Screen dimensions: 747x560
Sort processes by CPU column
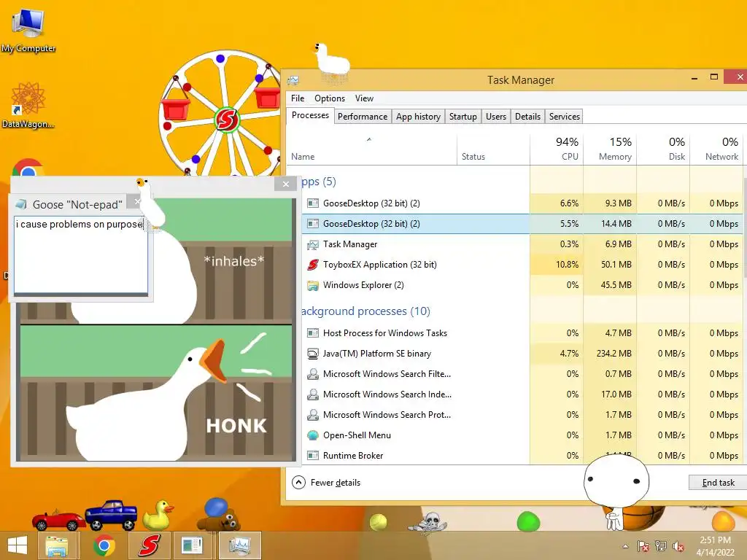coord(557,149)
